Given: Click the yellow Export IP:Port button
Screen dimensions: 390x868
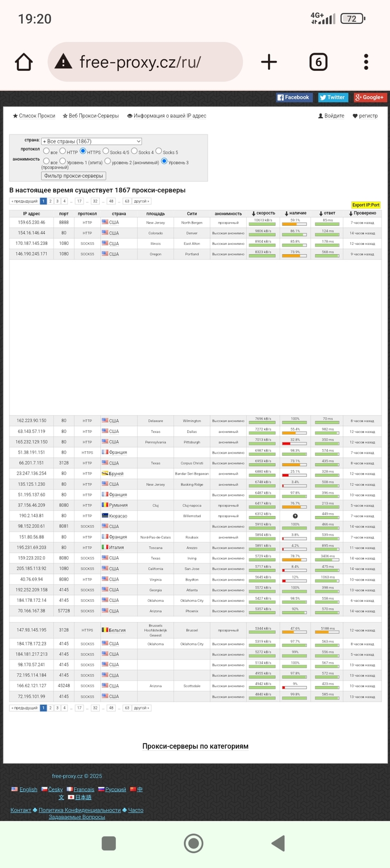Looking at the screenshot, I should click(365, 205).
